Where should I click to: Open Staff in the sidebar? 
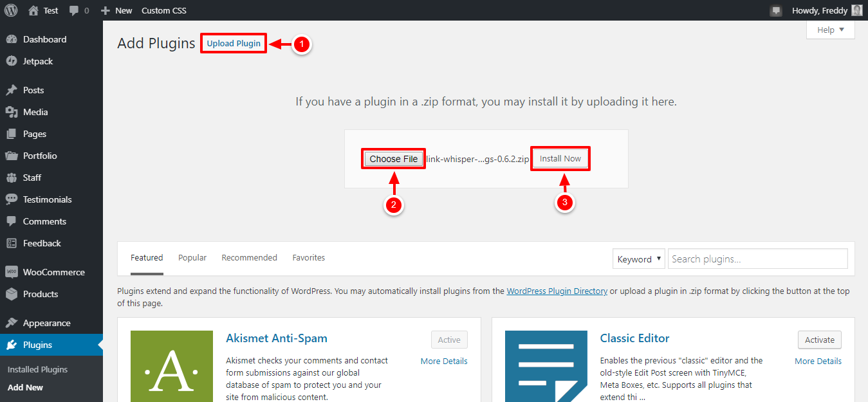[x=51, y=178]
